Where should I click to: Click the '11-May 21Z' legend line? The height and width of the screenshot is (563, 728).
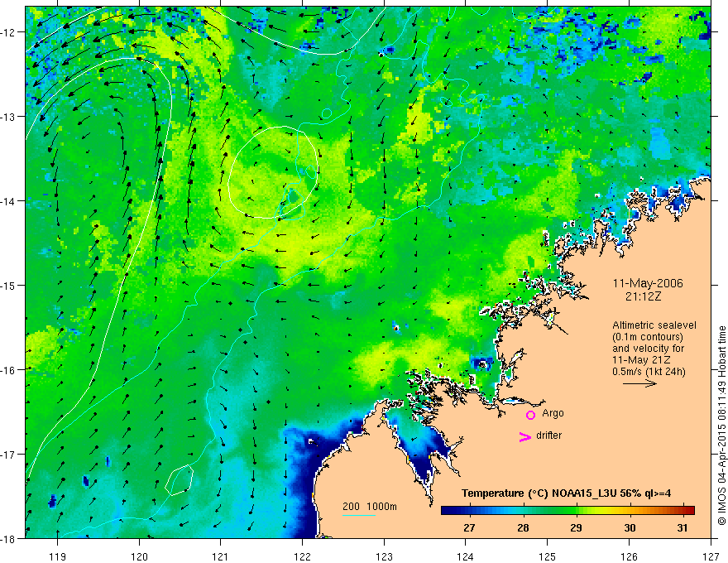641,360
